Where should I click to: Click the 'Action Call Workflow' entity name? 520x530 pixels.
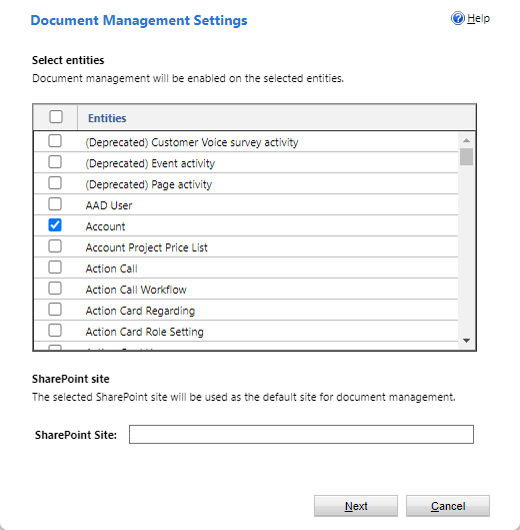[x=136, y=290]
